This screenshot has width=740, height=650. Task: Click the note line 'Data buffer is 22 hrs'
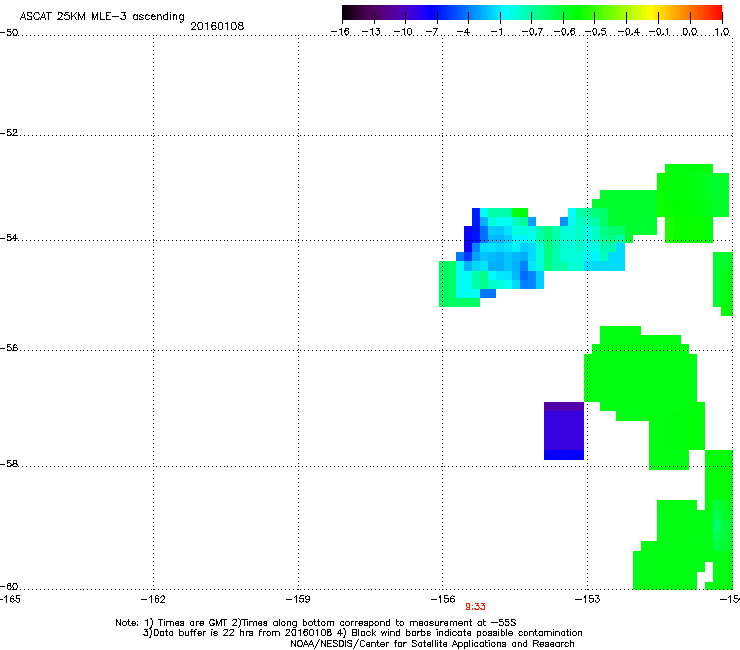(362, 633)
